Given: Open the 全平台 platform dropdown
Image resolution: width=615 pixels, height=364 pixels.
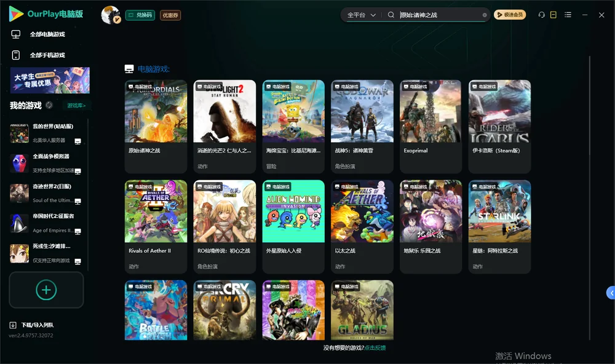Looking at the screenshot, I should click(x=361, y=15).
